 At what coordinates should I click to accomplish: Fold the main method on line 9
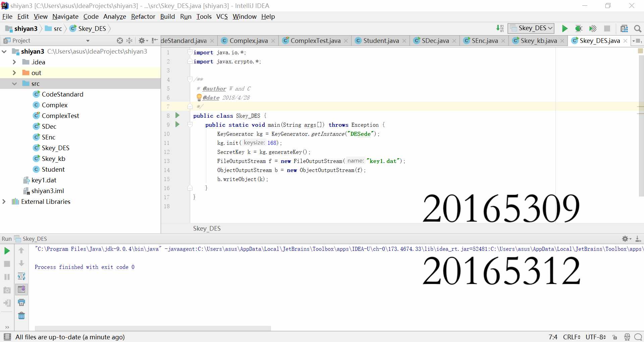pyautogui.click(x=190, y=125)
